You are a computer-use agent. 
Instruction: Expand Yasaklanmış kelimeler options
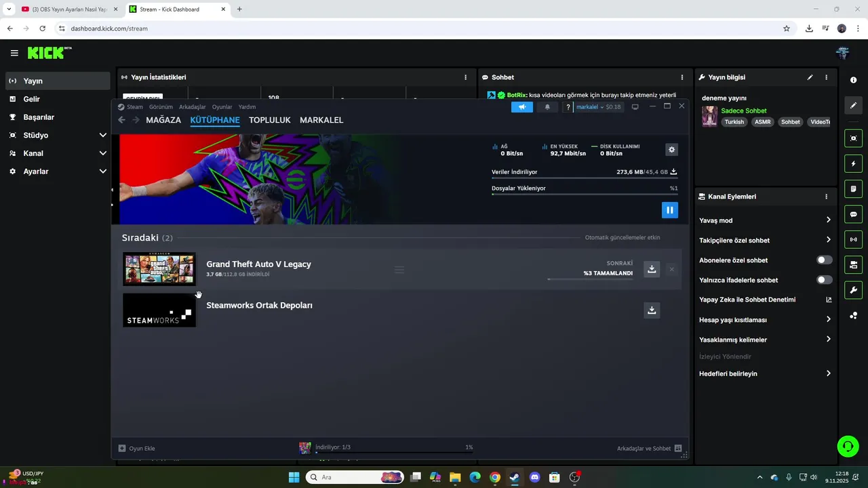(828, 340)
